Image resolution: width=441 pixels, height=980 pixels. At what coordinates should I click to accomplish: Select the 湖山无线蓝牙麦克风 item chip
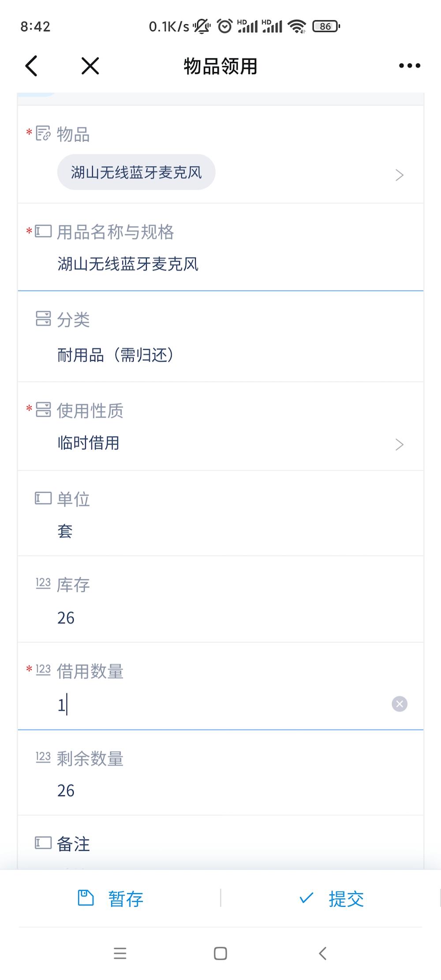[136, 172]
